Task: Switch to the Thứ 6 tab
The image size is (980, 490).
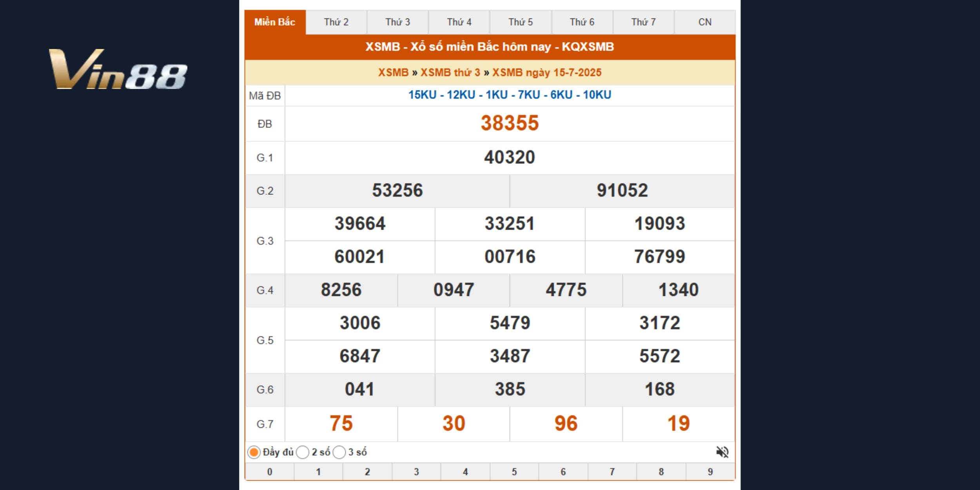Action: (582, 22)
